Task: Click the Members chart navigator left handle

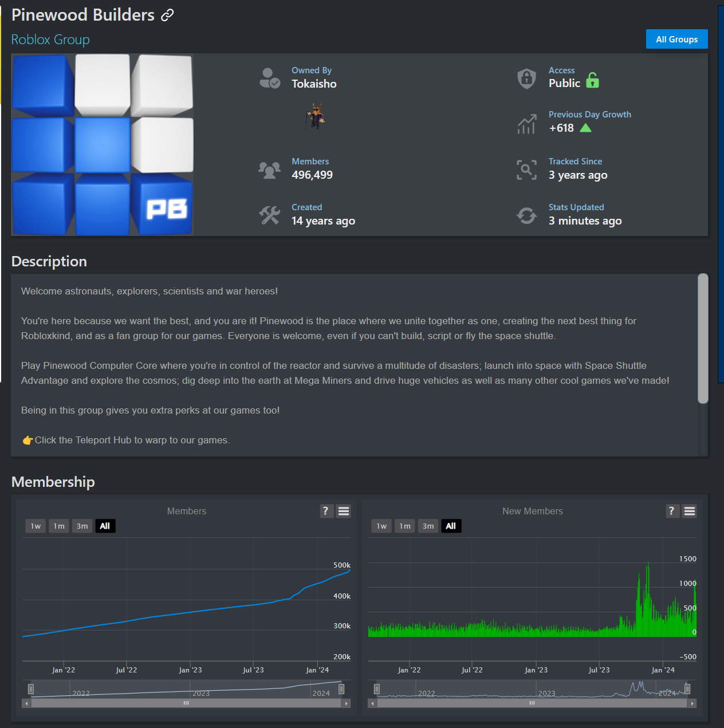Action: click(x=31, y=689)
